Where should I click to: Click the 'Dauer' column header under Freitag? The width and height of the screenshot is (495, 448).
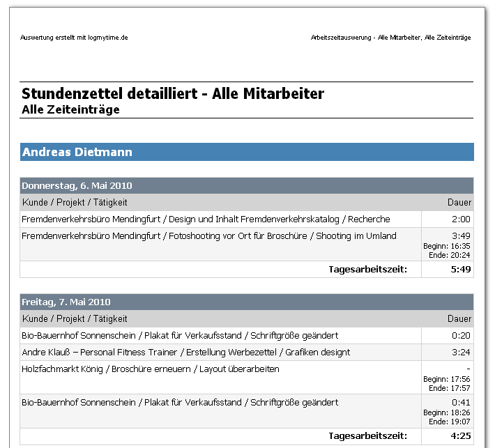coord(459,319)
